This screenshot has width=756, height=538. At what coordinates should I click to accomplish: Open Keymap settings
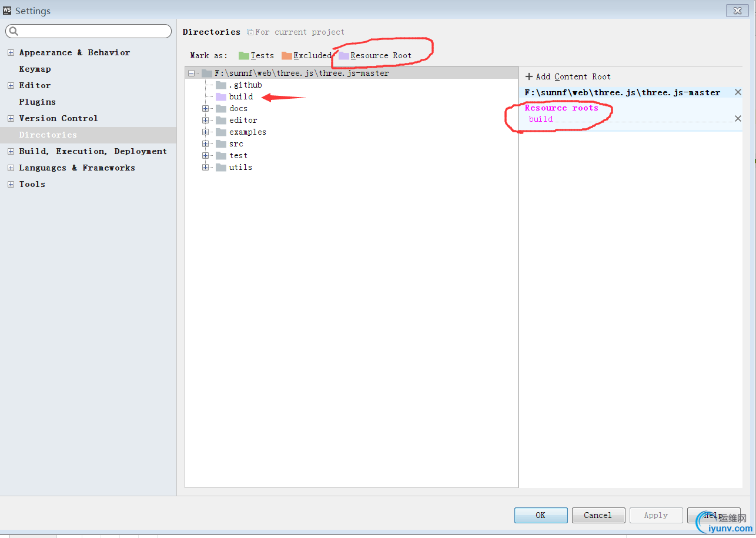[35, 69]
